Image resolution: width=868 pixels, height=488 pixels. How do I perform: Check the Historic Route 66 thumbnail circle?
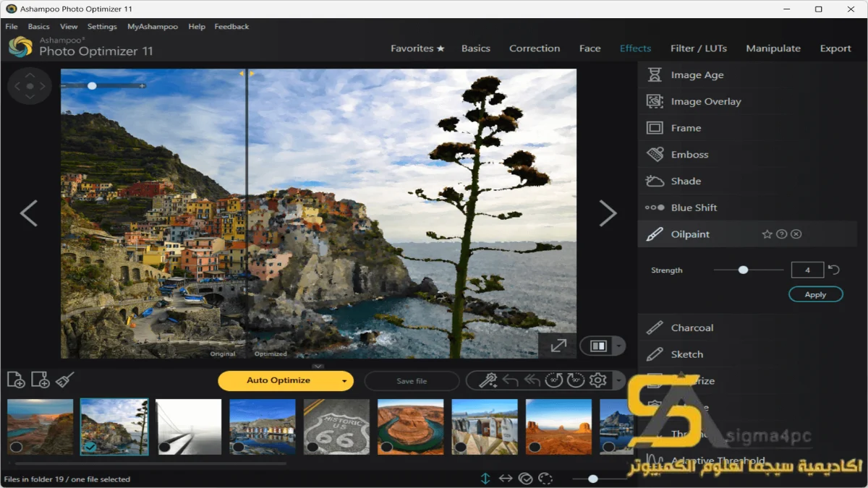pyautogui.click(x=312, y=447)
